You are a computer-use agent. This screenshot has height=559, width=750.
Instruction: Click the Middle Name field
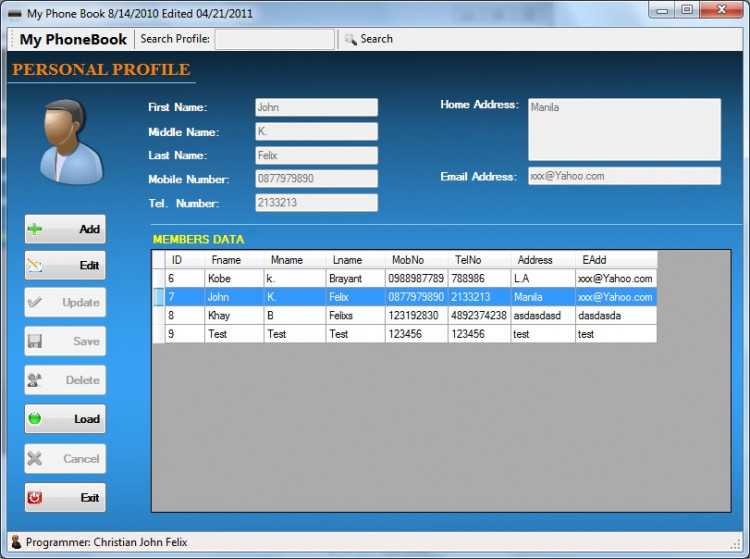click(317, 131)
